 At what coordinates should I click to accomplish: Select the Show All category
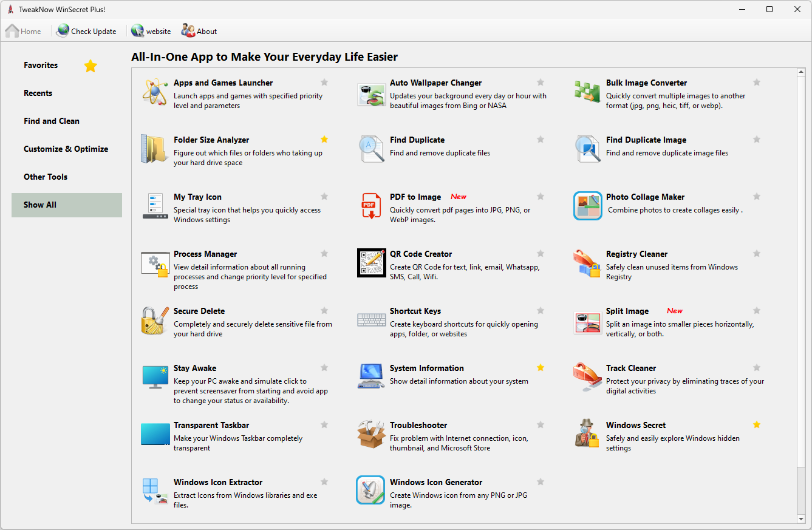click(67, 205)
